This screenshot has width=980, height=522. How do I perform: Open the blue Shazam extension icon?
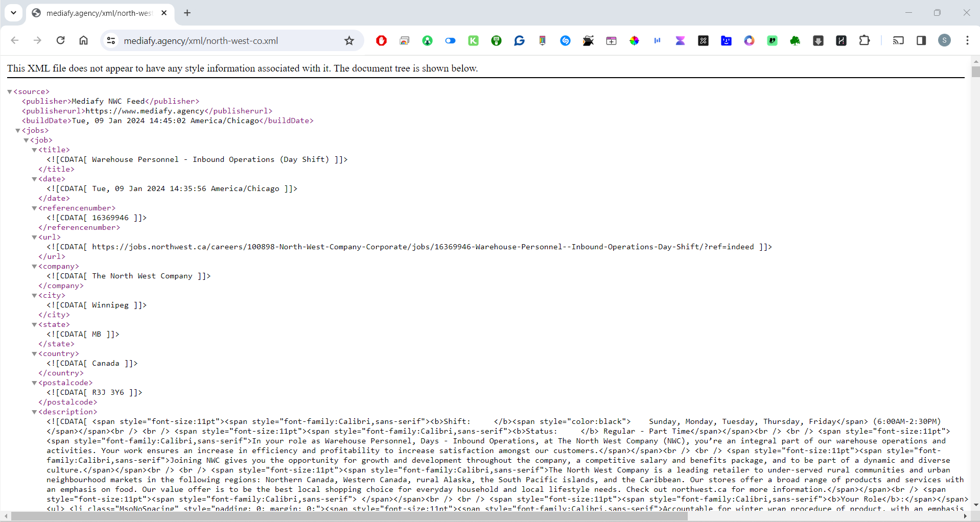(565, 41)
